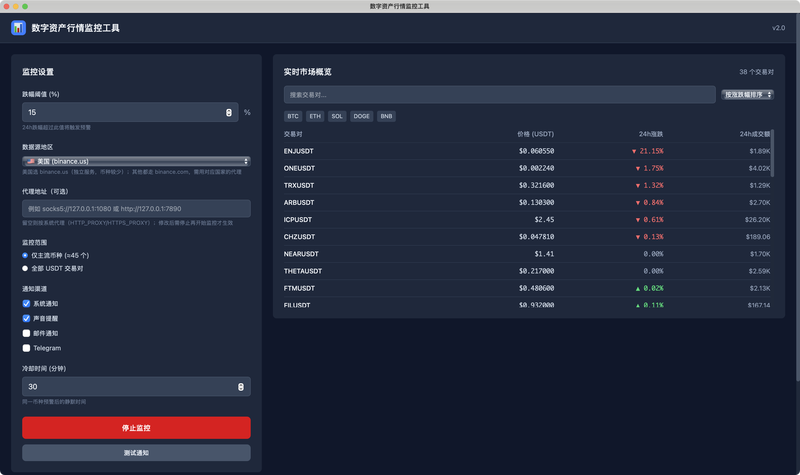The height and width of the screenshot is (475, 800).
Task: Filter by SOL quick tag
Action: (x=337, y=116)
